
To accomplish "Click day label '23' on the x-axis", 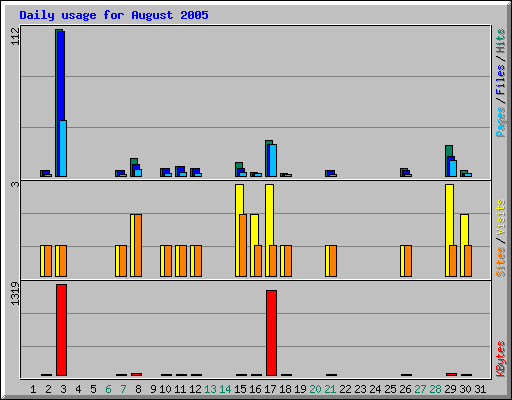I will tap(360, 389).
